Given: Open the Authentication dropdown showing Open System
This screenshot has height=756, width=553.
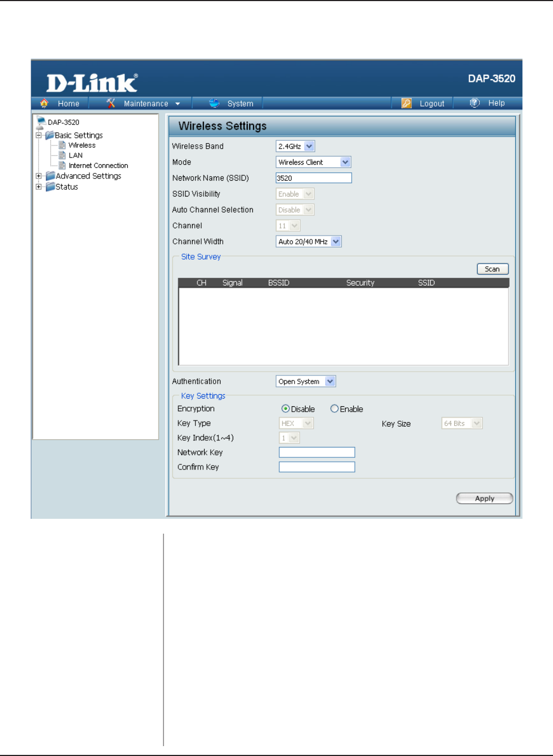Looking at the screenshot, I should [306, 381].
